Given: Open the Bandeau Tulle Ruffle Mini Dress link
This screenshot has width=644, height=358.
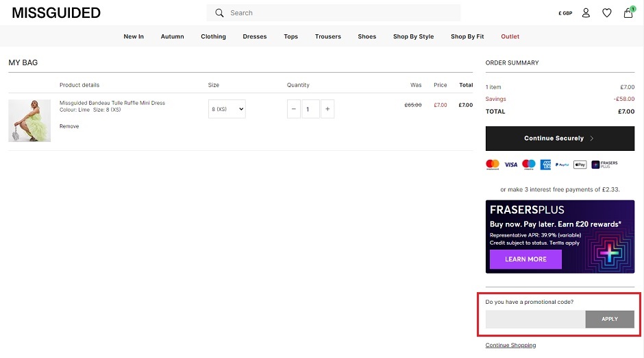Looking at the screenshot, I should click(112, 103).
